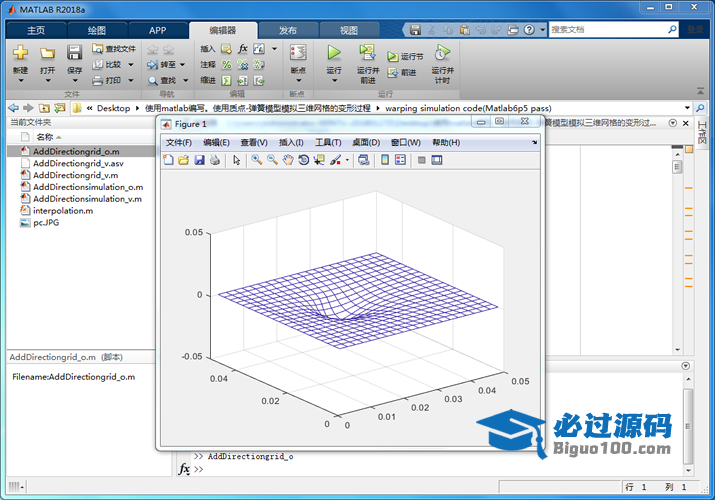Image resolution: width=715 pixels, height=500 pixels.
Task: Click the insert legend icon in Figure 1
Action: tap(400, 160)
